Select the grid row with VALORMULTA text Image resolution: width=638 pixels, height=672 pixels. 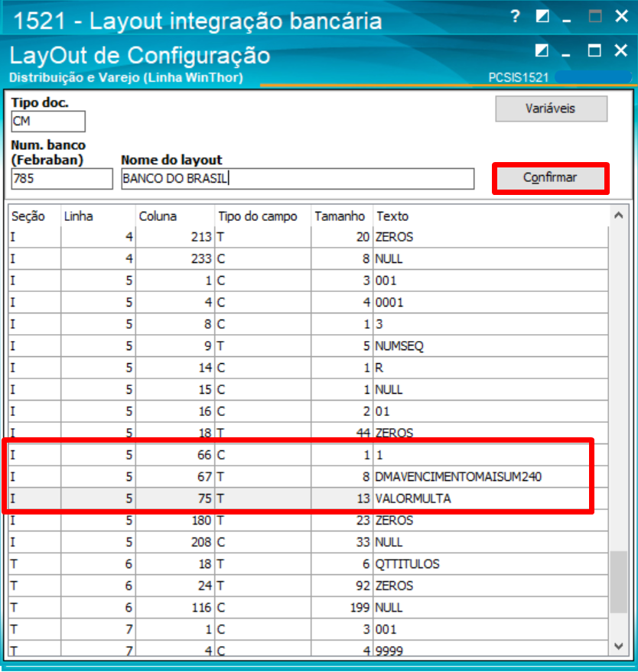click(306, 498)
